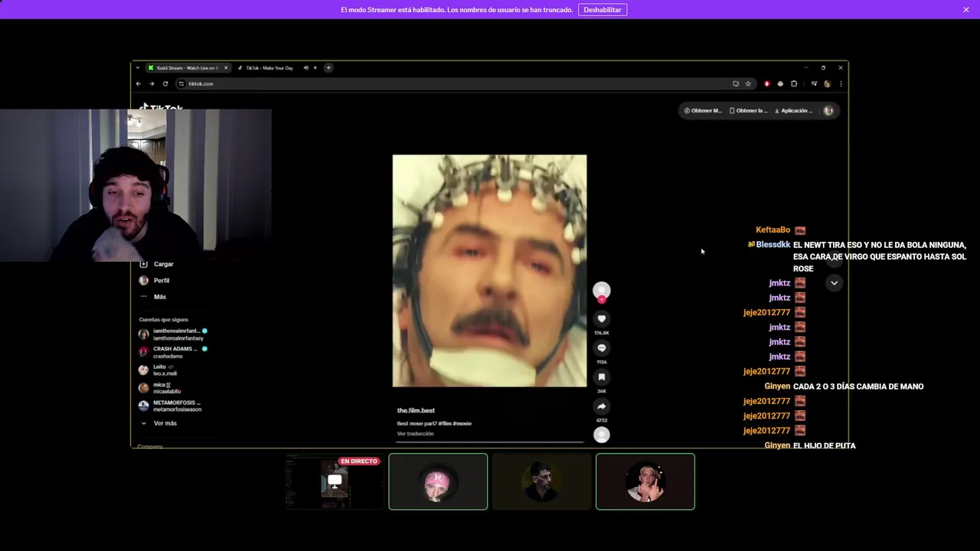Expand Ver más followed accounts
Image resolution: width=980 pixels, height=551 pixels.
click(158, 423)
